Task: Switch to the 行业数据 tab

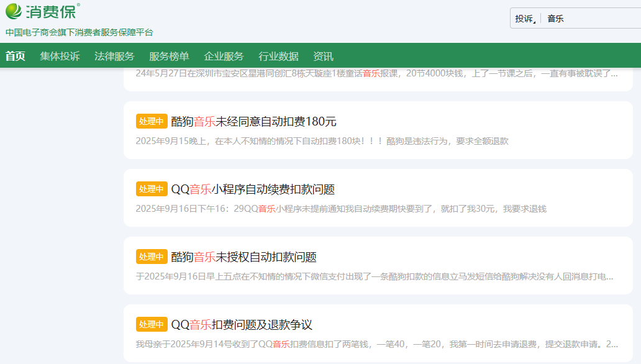Action: point(278,56)
